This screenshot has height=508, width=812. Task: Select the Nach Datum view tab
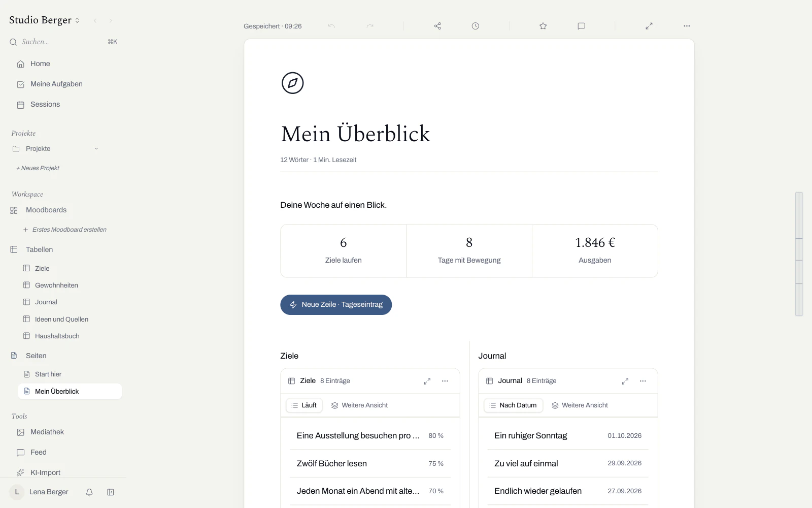point(513,405)
